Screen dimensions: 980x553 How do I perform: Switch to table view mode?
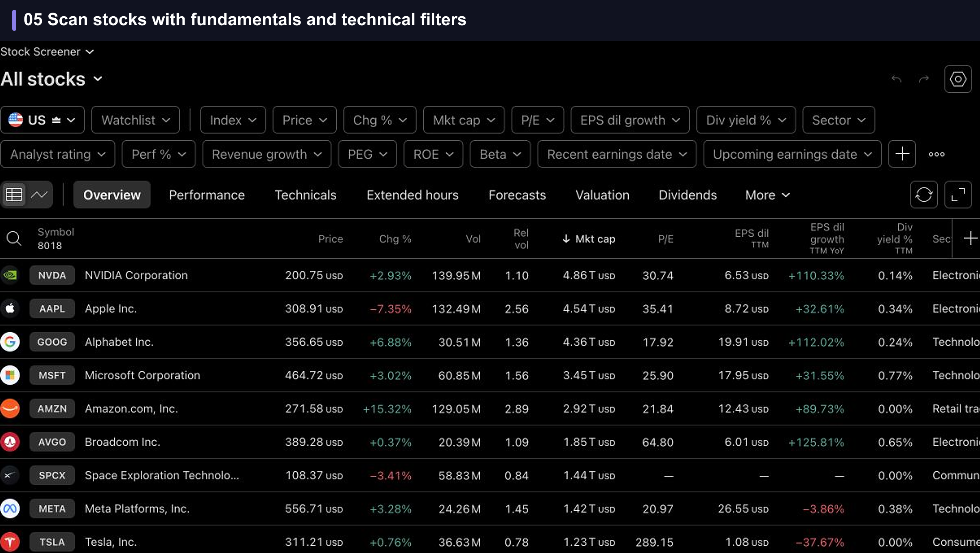pos(14,195)
